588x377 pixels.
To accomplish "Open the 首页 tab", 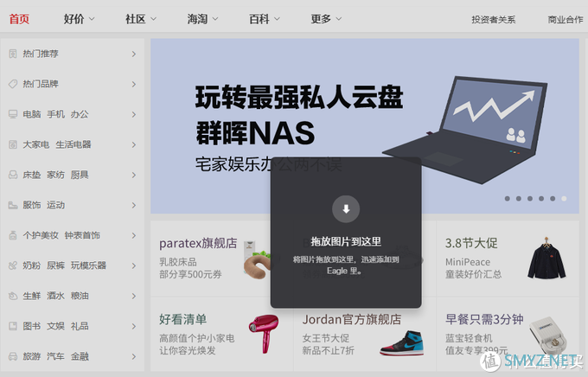I will coord(19,19).
